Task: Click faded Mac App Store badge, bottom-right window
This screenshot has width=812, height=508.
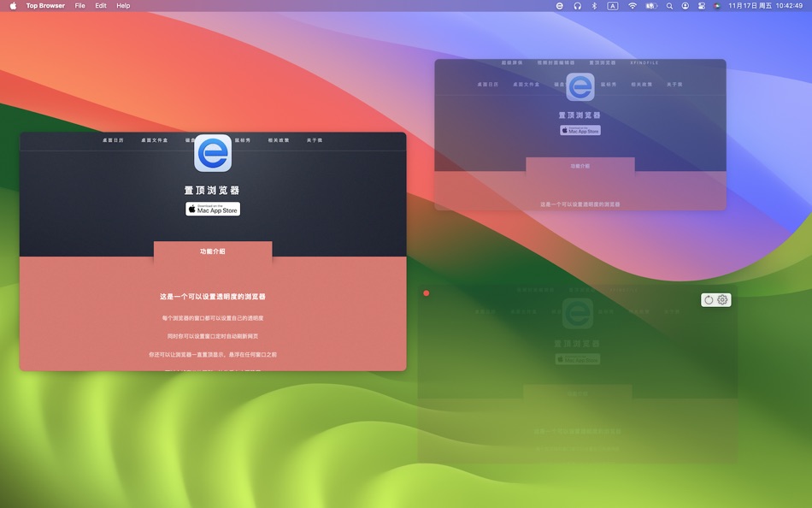Action: [x=578, y=359]
